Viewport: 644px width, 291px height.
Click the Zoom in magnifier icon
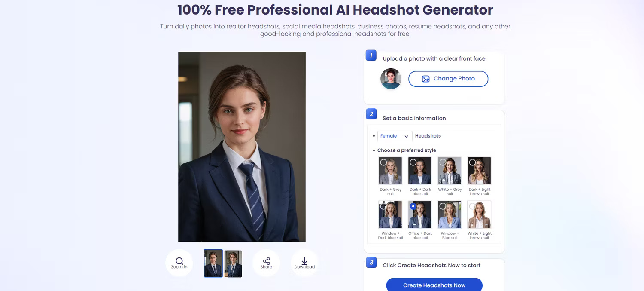click(x=179, y=260)
